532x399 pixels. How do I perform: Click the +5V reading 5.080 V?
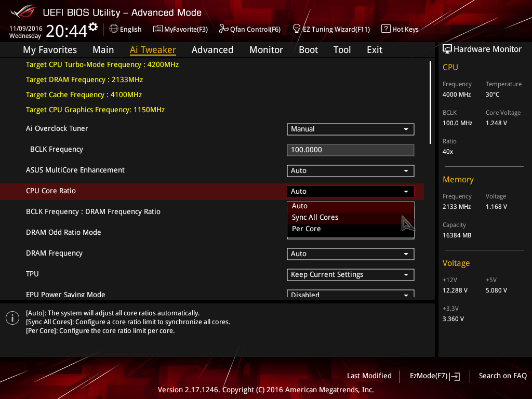click(496, 290)
